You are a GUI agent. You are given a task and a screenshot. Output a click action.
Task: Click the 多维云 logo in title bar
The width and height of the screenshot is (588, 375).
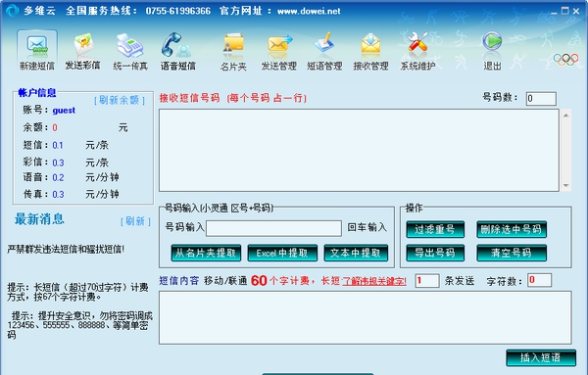coord(12,10)
